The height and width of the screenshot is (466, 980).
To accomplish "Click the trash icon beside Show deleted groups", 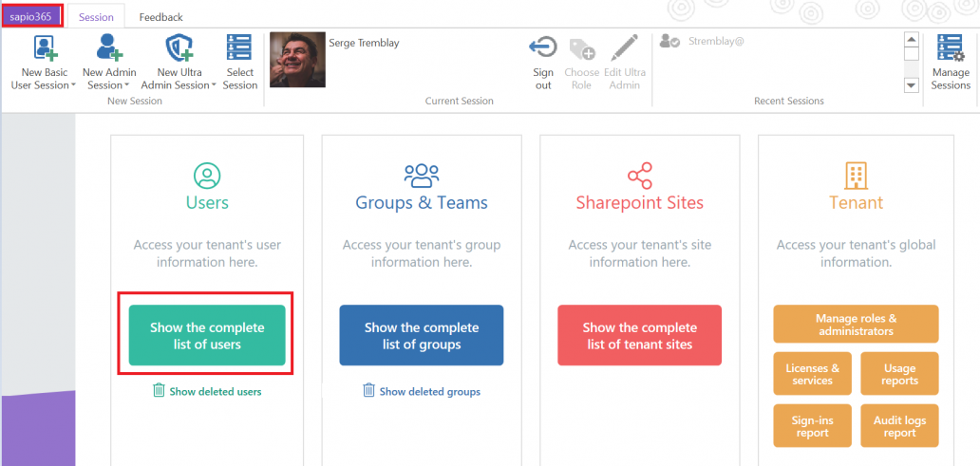I will point(368,390).
